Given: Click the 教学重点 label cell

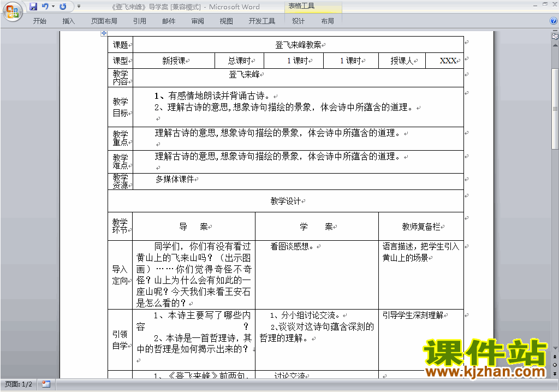Looking at the screenshot, I should [x=121, y=138].
